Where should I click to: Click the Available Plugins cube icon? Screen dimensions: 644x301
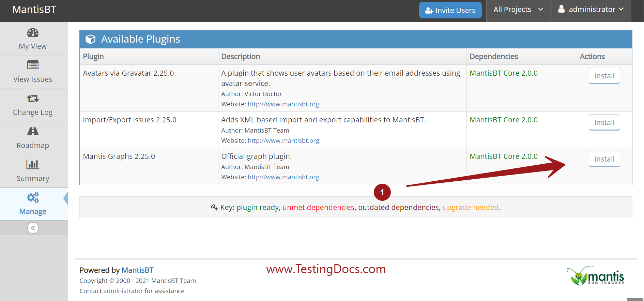pos(90,39)
